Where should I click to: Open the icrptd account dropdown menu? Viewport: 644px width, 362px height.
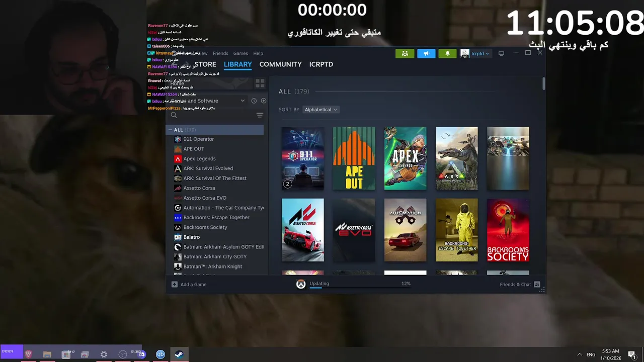[x=479, y=53]
